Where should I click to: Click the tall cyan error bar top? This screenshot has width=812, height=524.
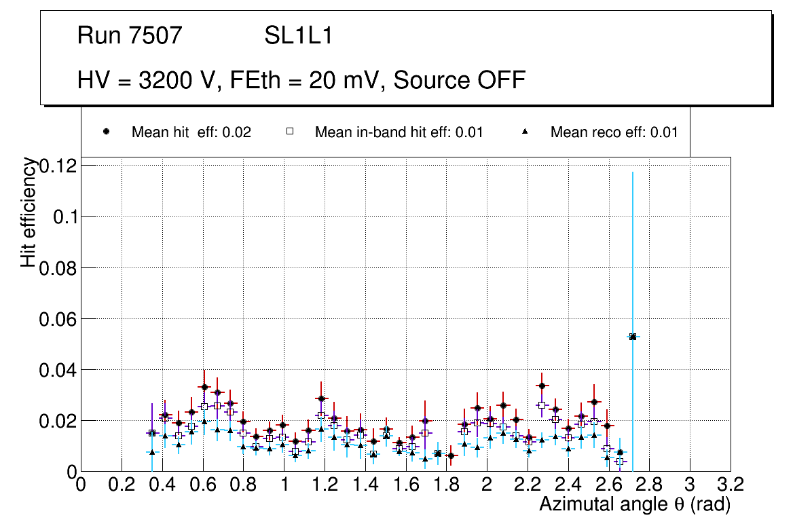[633, 174]
